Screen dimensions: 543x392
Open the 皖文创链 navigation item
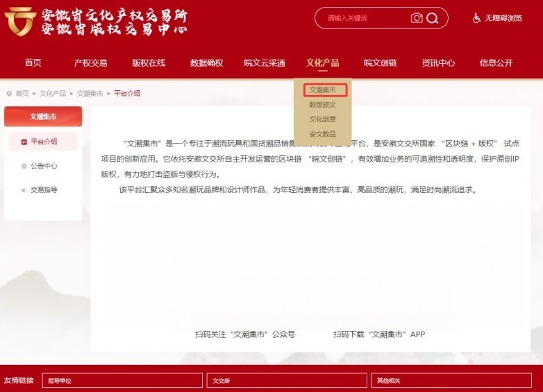pos(381,62)
